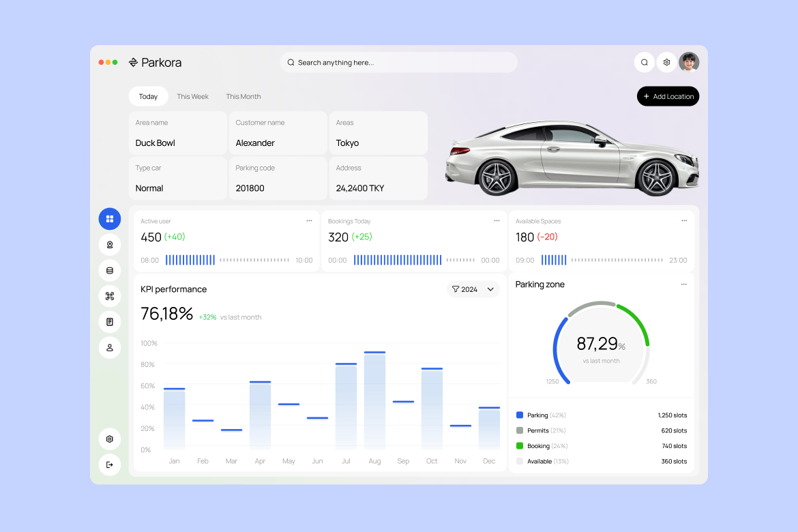Open the reports document icon in sidebar
The height and width of the screenshot is (532, 798).
pos(110,321)
